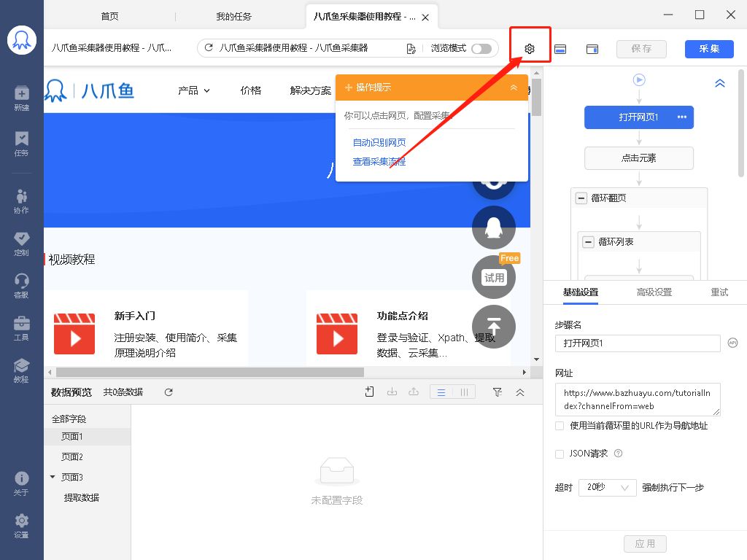Switch to the 首页 tab
Viewport: 747px width, 560px height.
tap(109, 16)
